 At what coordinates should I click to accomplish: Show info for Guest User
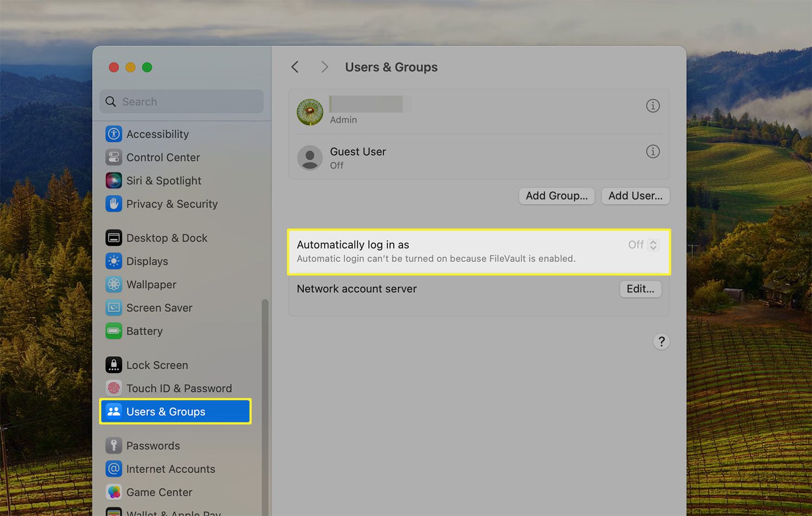tap(653, 152)
